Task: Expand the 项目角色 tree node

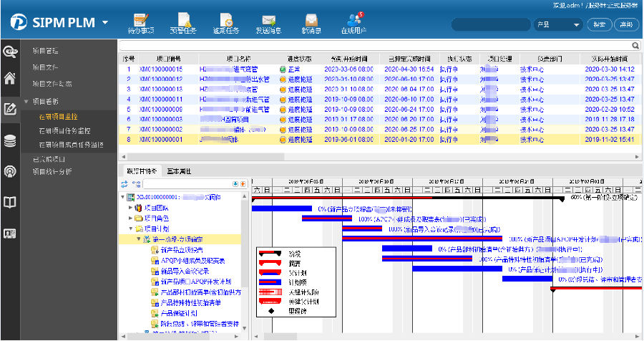Action: coord(130,218)
